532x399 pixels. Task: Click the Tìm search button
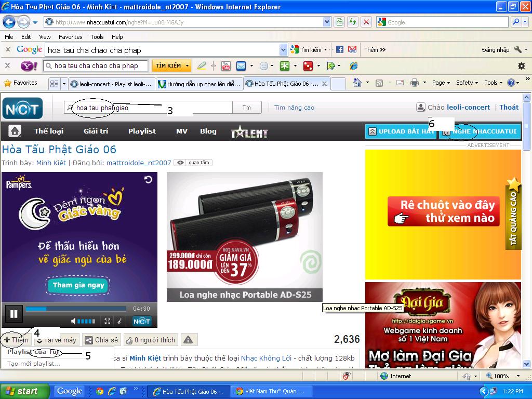point(247,108)
